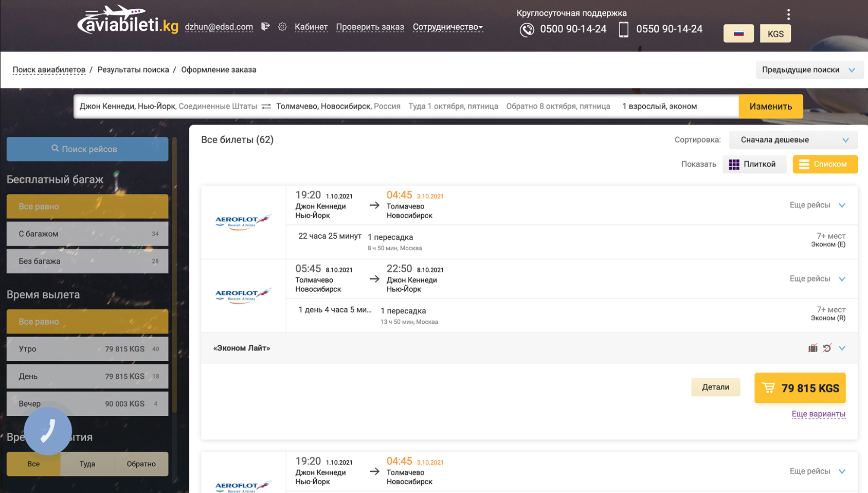This screenshot has width=868, height=493.
Task: Click the floating phone call bubble
Action: click(48, 431)
